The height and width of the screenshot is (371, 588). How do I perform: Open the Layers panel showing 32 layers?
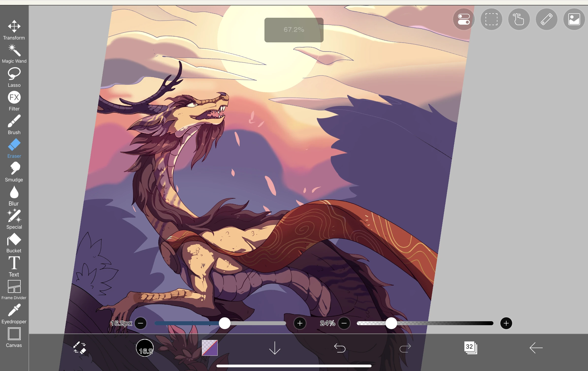click(x=470, y=348)
